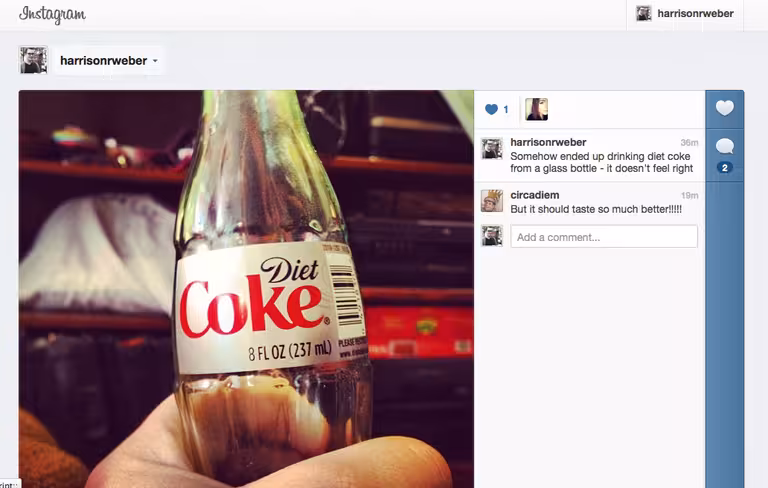This screenshot has width=768, height=488.
Task: Click the comment 'But it should taste so much better!!!!!'
Action: point(596,209)
